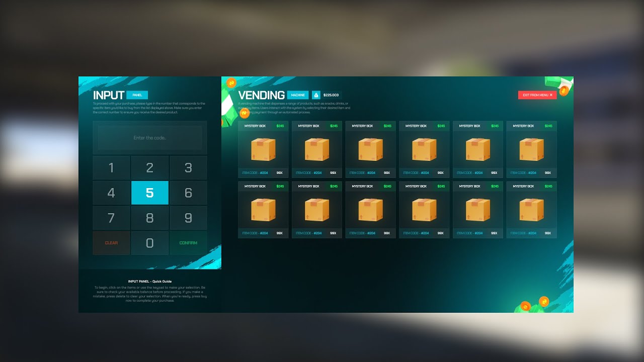Tap keypad digit 8
The height and width of the screenshot is (362, 644).
point(149,218)
